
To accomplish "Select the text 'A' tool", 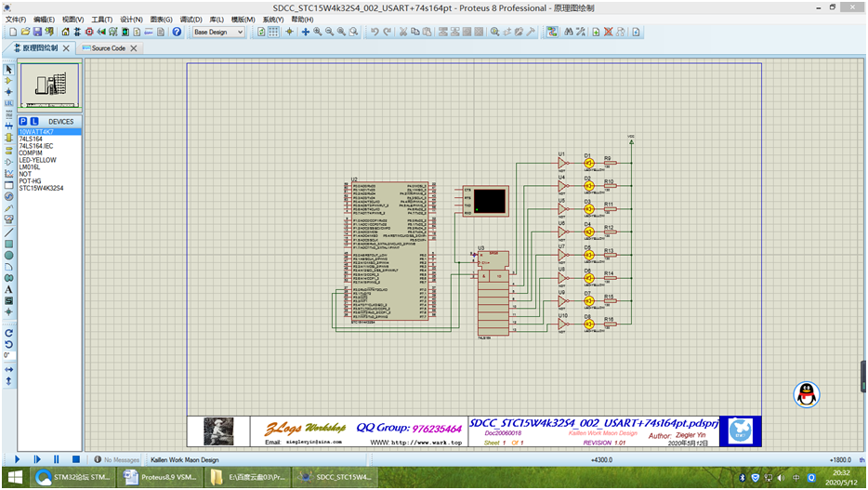I will (8, 289).
